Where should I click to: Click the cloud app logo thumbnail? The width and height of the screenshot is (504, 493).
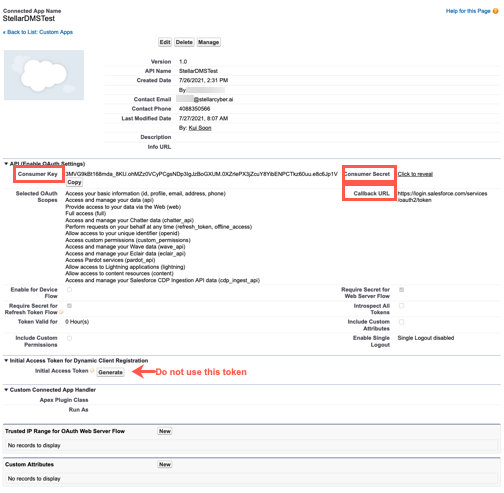(44, 75)
